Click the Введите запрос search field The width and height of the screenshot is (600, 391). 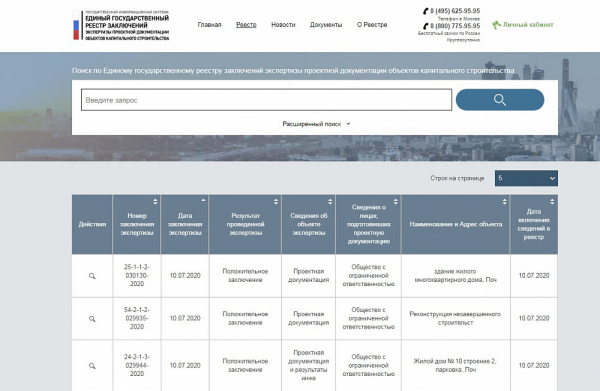(x=266, y=100)
